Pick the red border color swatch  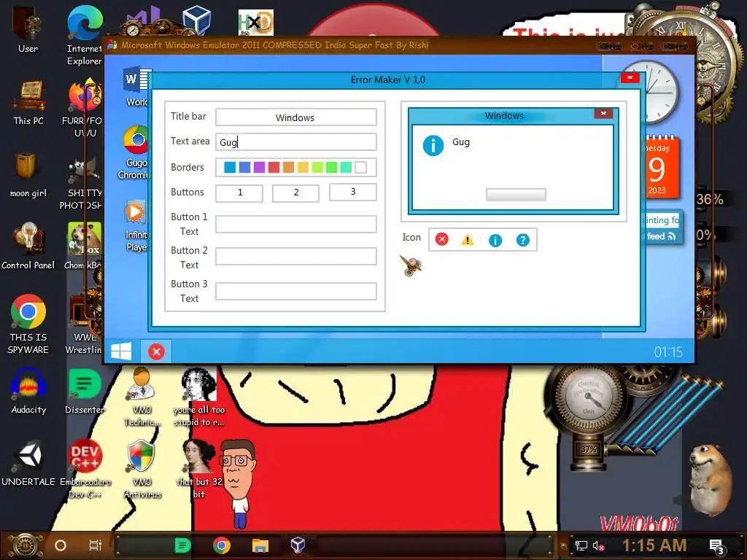coord(274,167)
